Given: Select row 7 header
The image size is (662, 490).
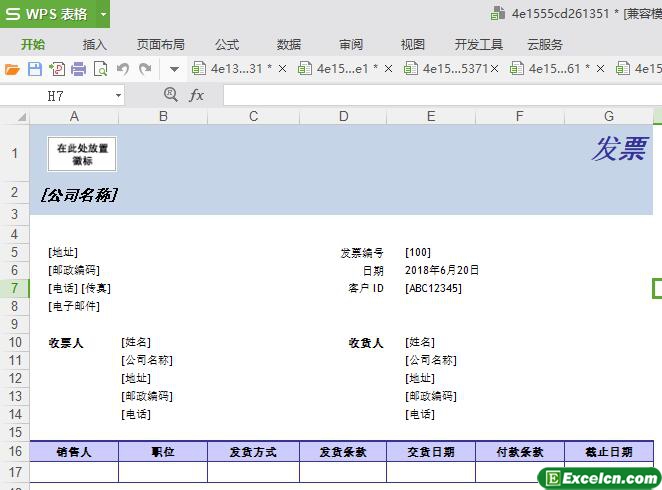Looking at the screenshot, I should [x=14, y=288].
